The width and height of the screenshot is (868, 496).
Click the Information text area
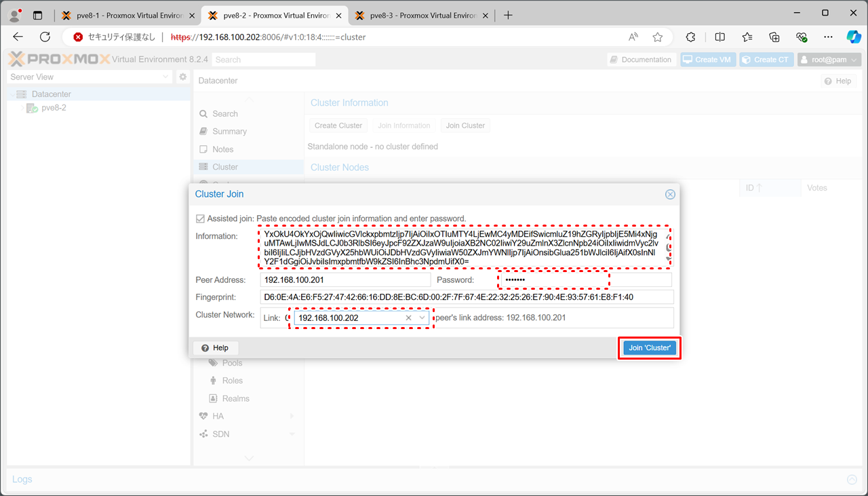click(x=461, y=248)
